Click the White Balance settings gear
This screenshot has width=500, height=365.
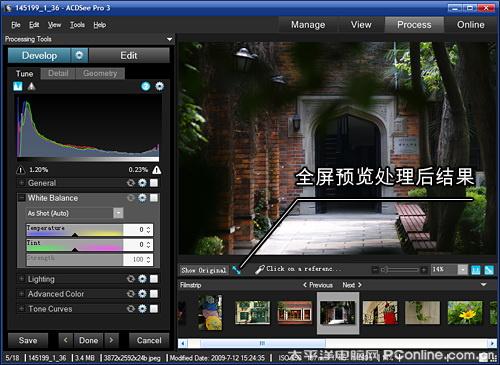142,198
